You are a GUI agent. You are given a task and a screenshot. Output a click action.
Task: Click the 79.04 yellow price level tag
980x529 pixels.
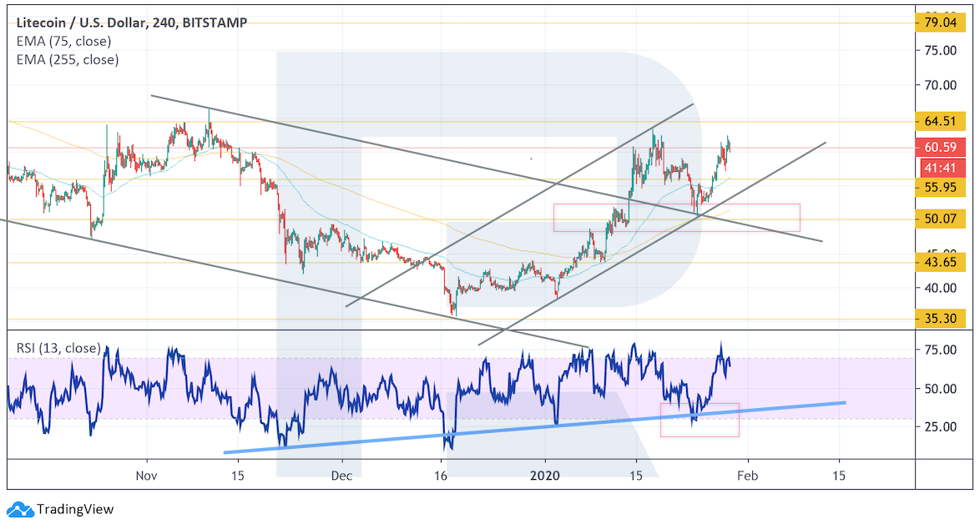tap(942, 22)
